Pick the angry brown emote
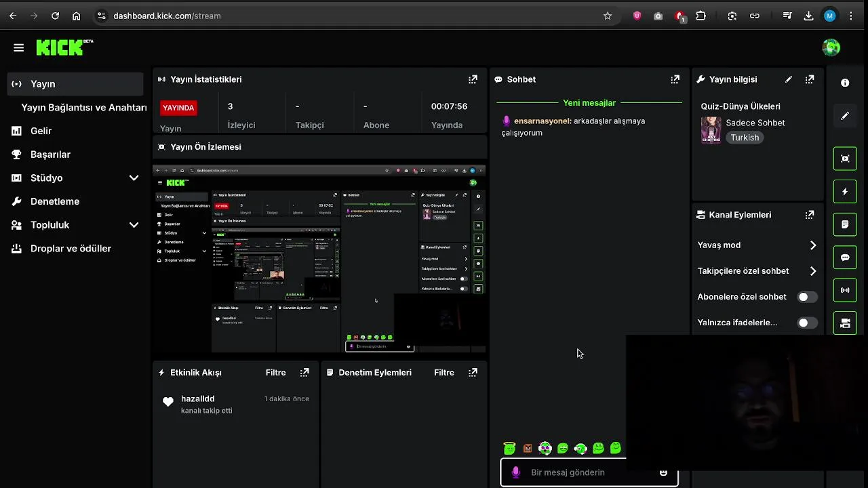The width and height of the screenshot is (868, 488). (x=528, y=448)
